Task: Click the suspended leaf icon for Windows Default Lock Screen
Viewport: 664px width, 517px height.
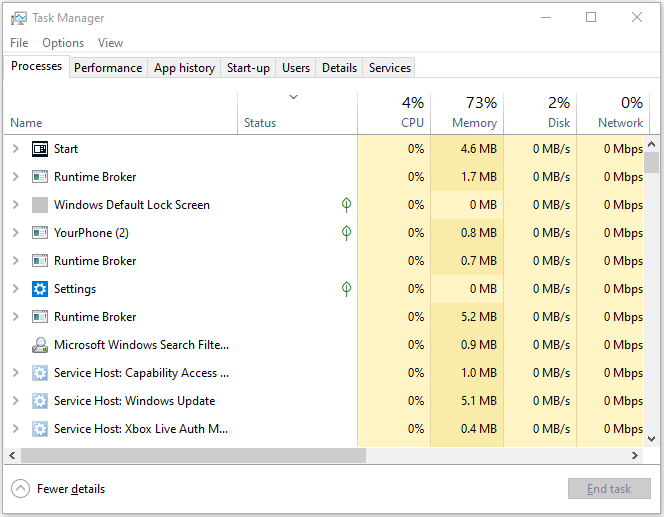Action: (346, 205)
